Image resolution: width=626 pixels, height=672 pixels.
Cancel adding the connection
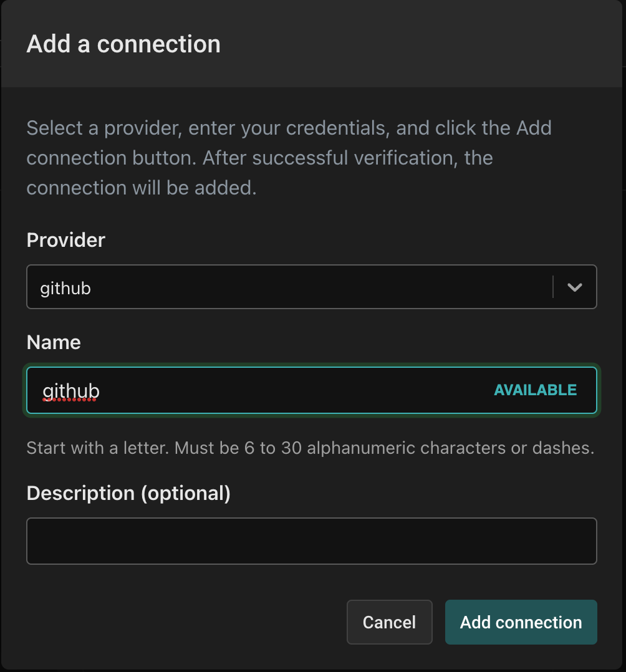pos(389,622)
